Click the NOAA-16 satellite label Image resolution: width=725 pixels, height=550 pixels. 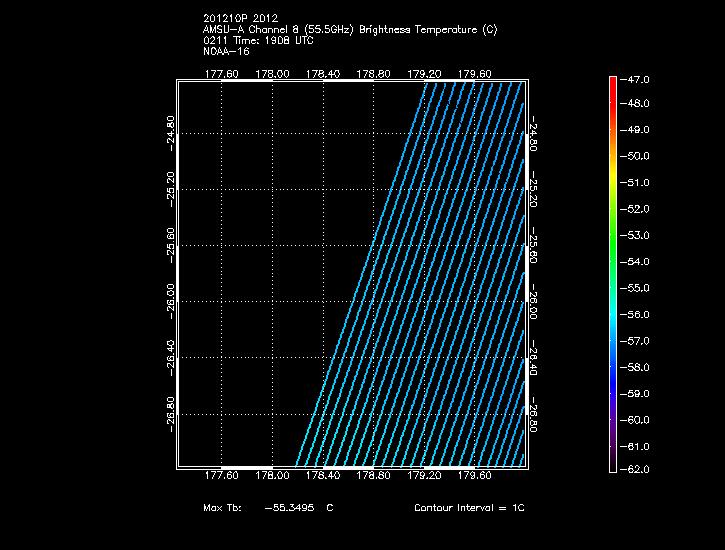(225, 50)
